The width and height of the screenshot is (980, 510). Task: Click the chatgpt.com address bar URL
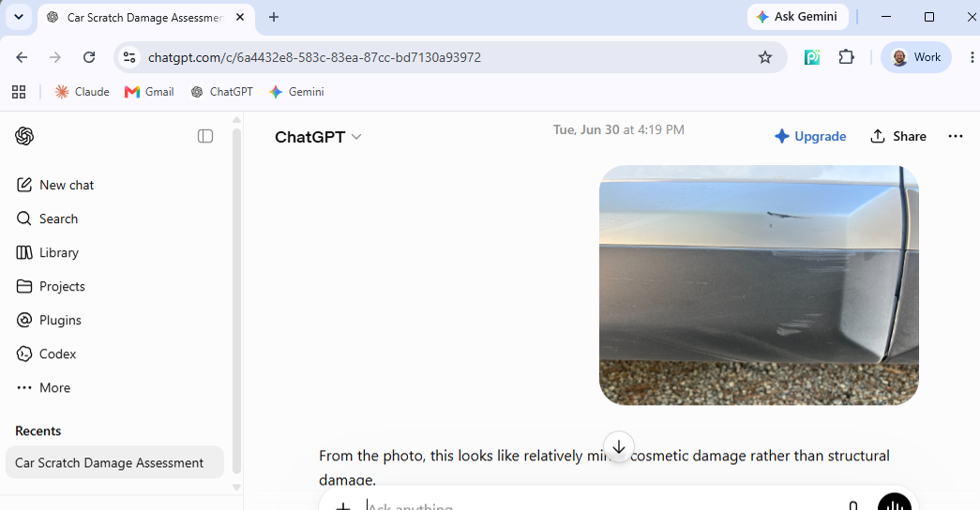314,57
